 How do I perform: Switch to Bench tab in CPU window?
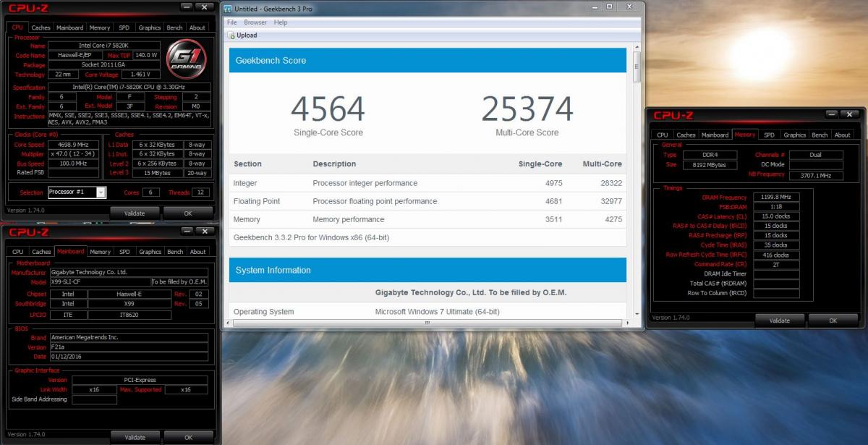coord(175,27)
